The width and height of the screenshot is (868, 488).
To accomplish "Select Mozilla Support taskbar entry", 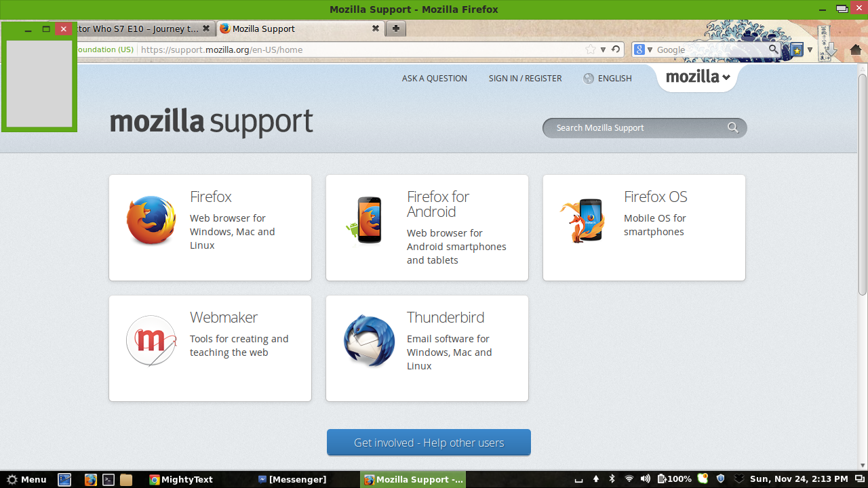I will [414, 479].
